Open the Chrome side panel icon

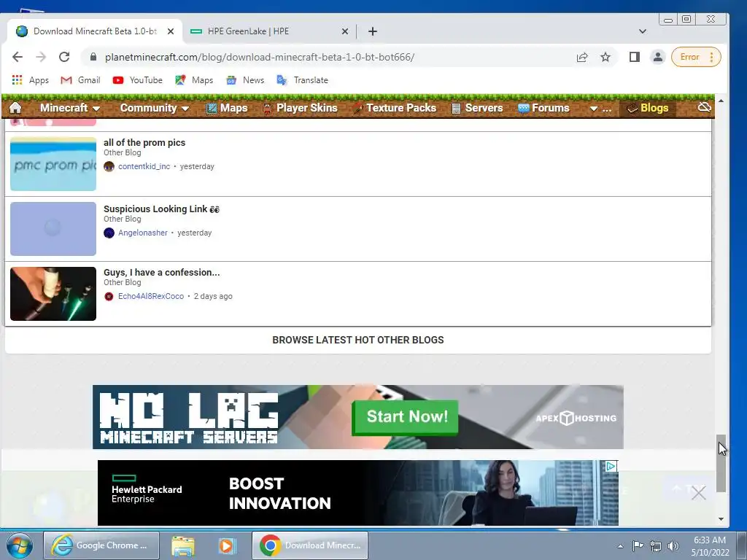click(x=634, y=57)
